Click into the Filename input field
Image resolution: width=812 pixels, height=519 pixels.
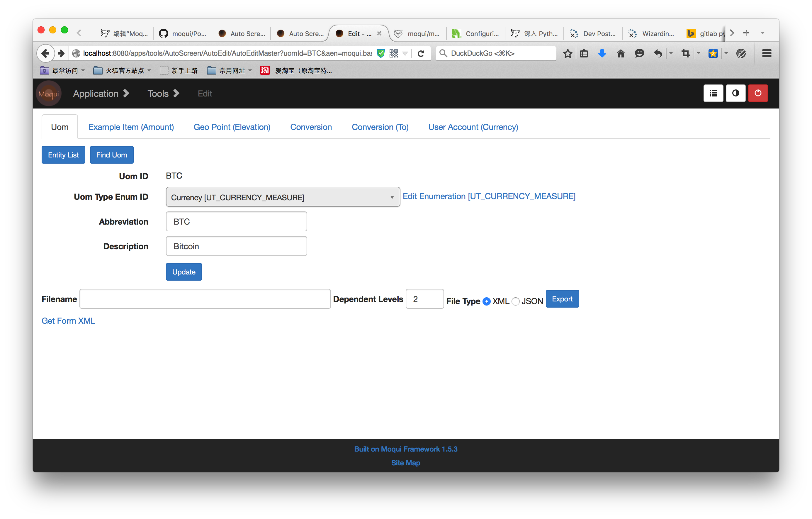click(205, 299)
